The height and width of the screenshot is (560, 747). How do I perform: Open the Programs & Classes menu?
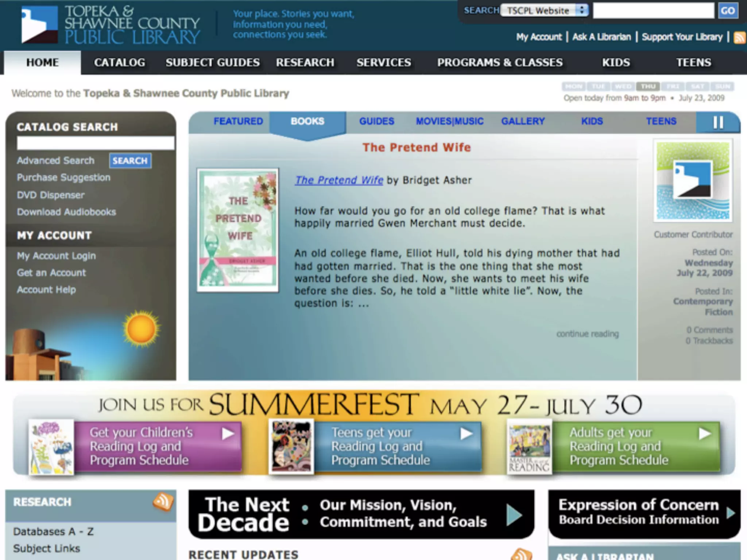(500, 62)
